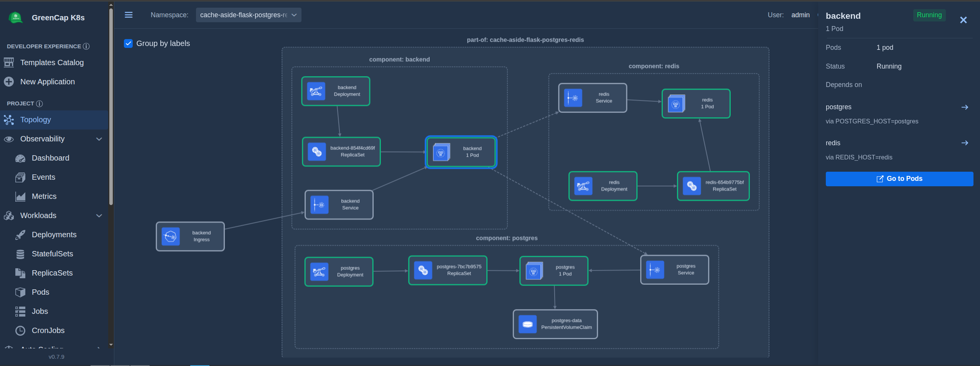Follow the postgres dependency arrow
Screen dimensions: 980x366
(x=965, y=107)
